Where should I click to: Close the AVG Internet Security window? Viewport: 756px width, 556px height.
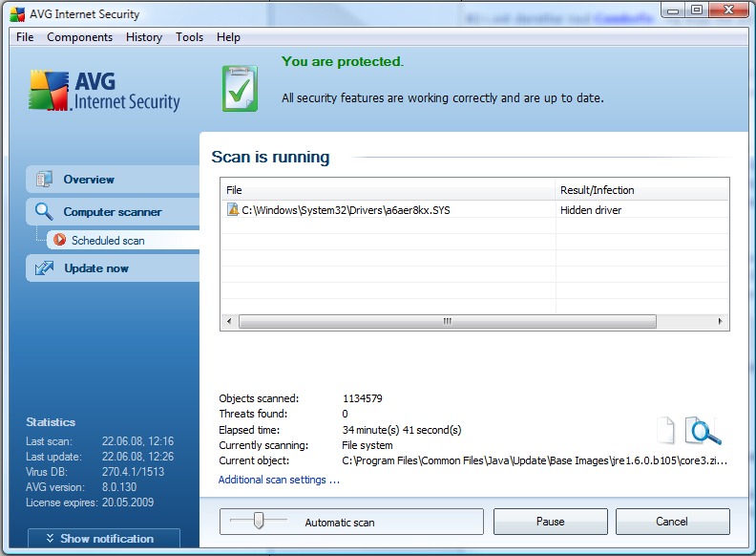click(x=729, y=11)
